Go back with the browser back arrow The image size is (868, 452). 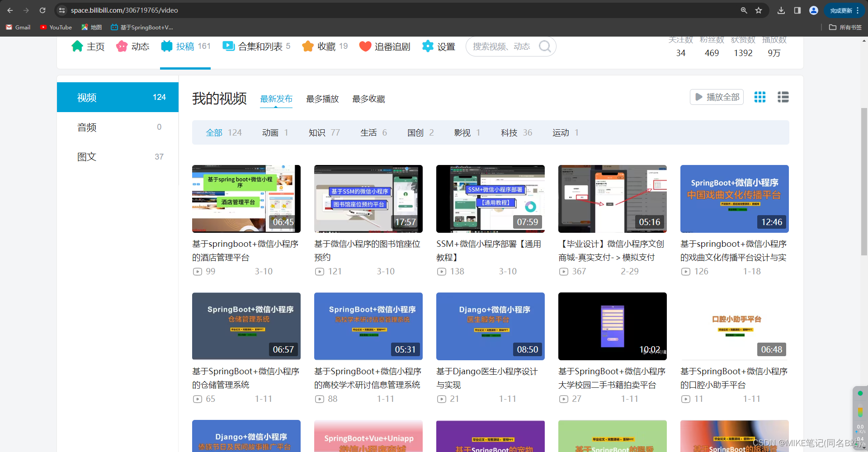coord(10,10)
